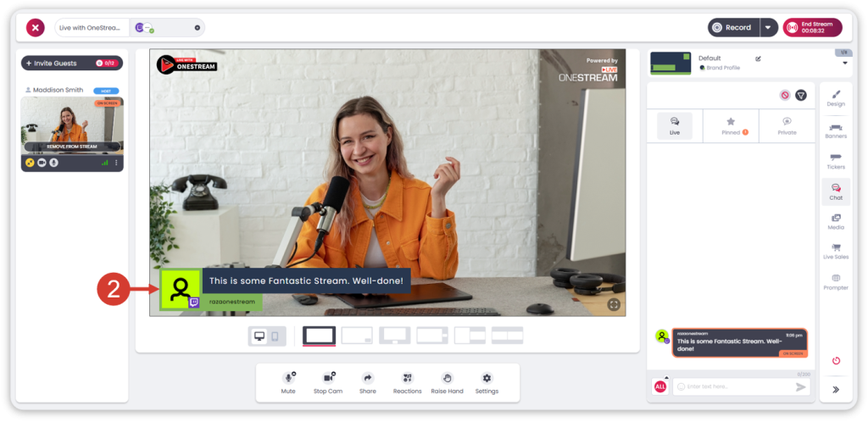
Task: Click Remove From Stream on Maddison's thumbnail
Action: pyautogui.click(x=72, y=147)
